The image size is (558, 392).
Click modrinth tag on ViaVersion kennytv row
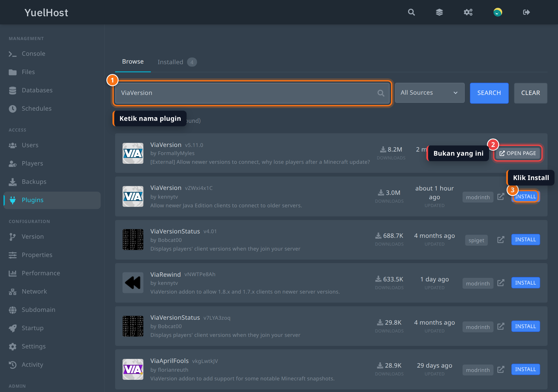click(478, 197)
